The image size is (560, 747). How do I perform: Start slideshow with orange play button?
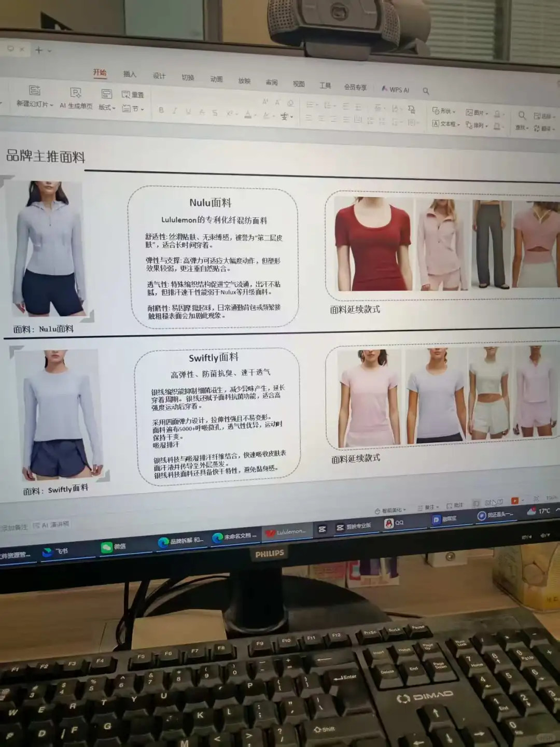point(515,501)
